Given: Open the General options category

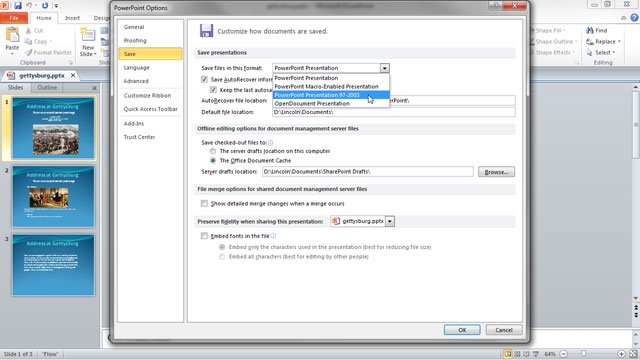Looking at the screenshot, I should point(150,27).
